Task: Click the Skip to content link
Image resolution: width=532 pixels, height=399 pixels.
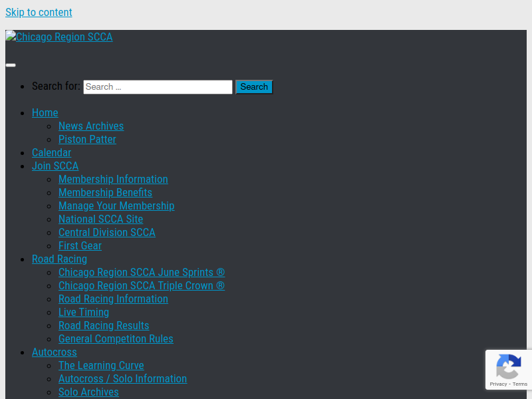Action: coord(39,12)
